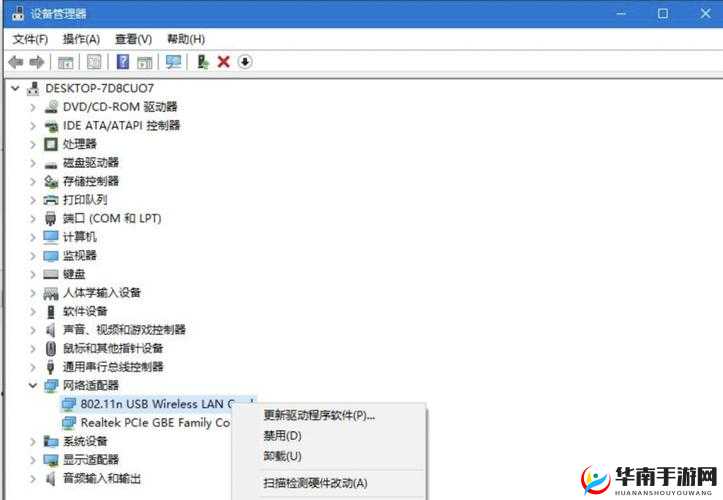Click the scan hardware monitor toolbar icon
The image size is (723, 500).
[x=174, y=62]
